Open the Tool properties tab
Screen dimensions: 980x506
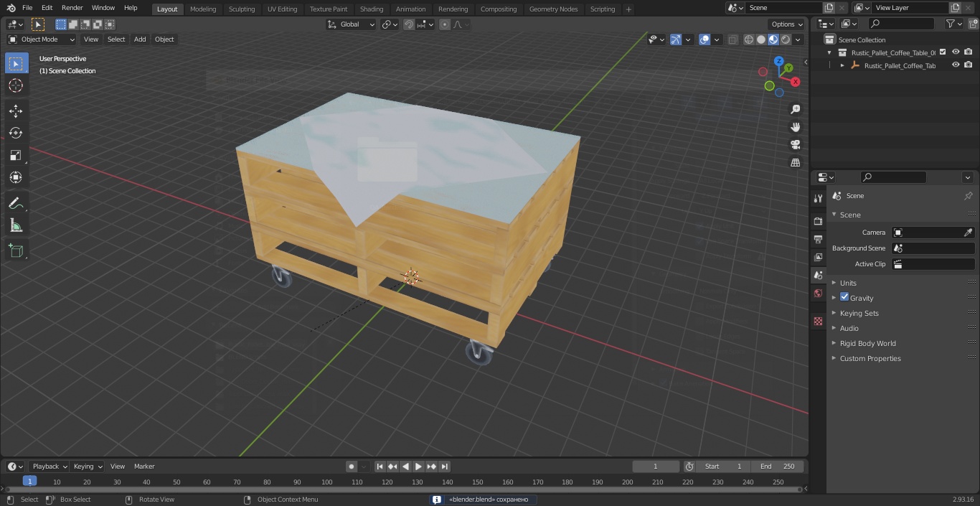point(818,198)
